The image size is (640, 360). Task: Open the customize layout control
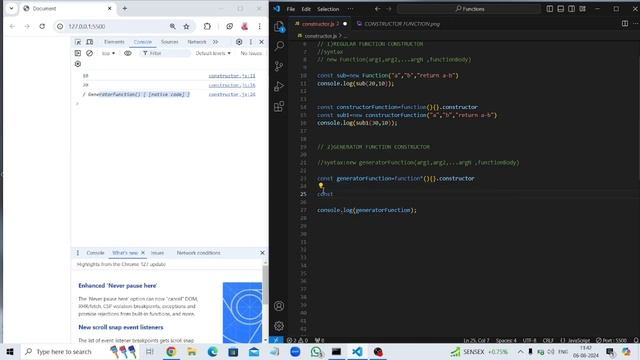tap(582, 9)
